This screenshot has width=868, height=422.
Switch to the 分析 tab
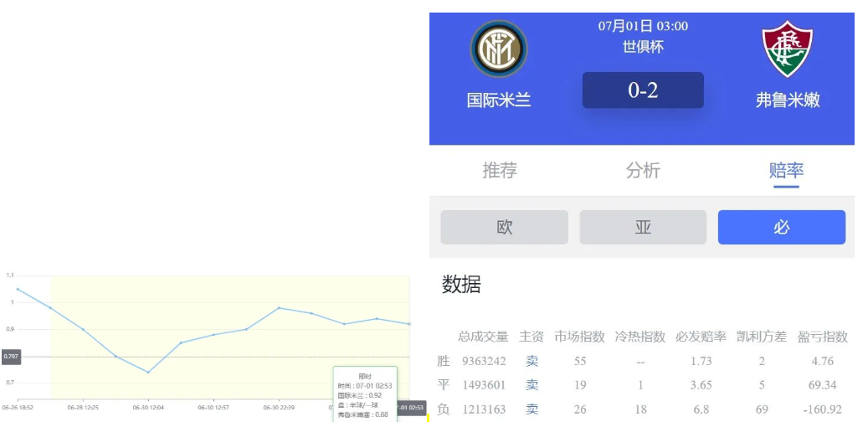point(643,170)
